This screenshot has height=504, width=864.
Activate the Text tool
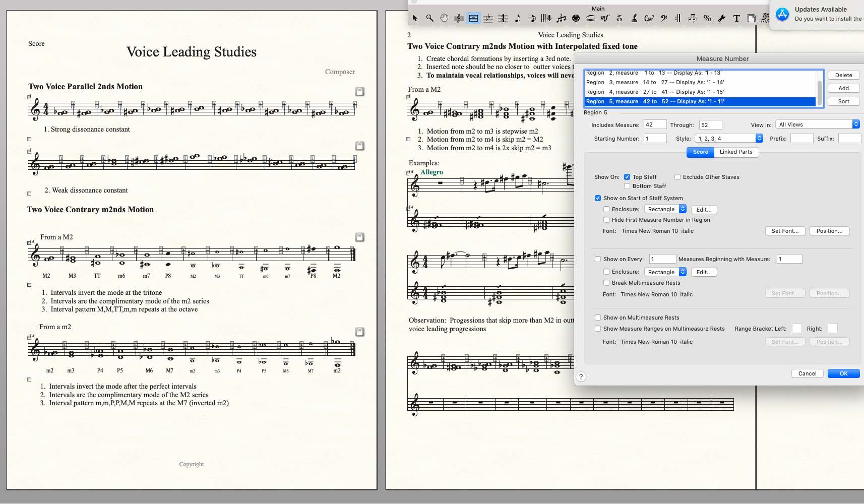(736, 18)
